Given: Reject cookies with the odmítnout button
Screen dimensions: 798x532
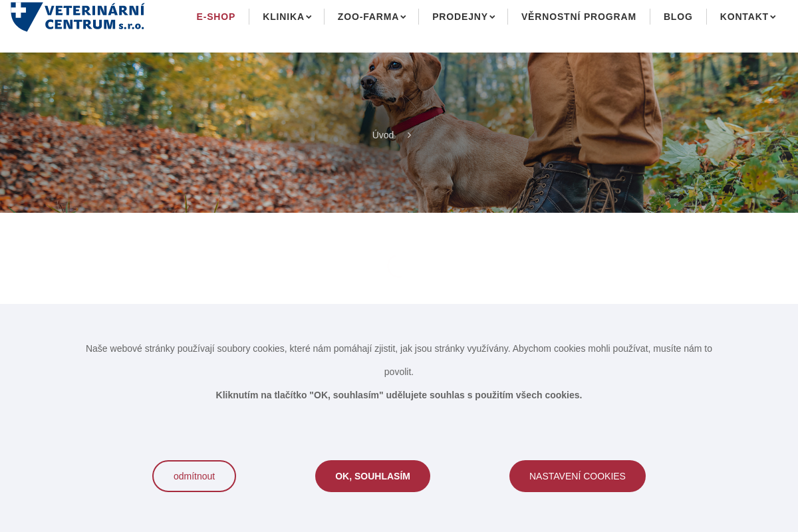Looking at the screenshot, I should click(194, 476).
